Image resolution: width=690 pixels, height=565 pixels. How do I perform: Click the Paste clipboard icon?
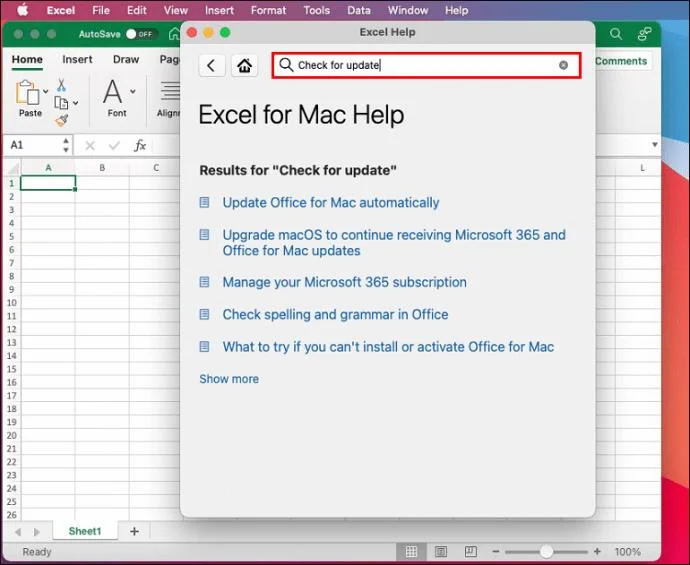[x=27, y=93]
